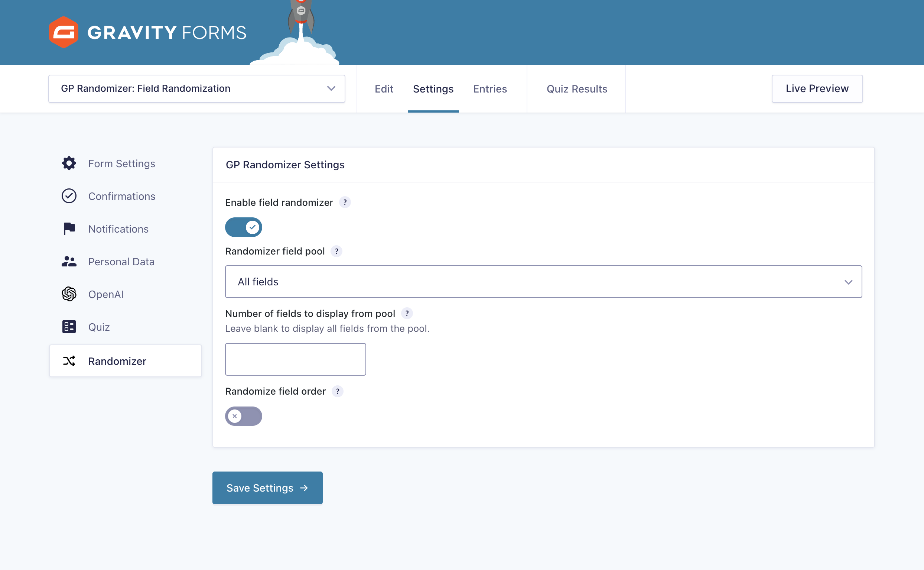Open Form Settings in sidebar
The height and width of the screenshot is (570, 924).
(x=126, y=163)
